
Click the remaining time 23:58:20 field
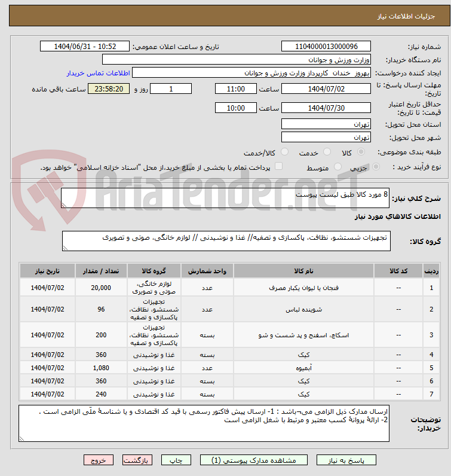pos(109,89)
